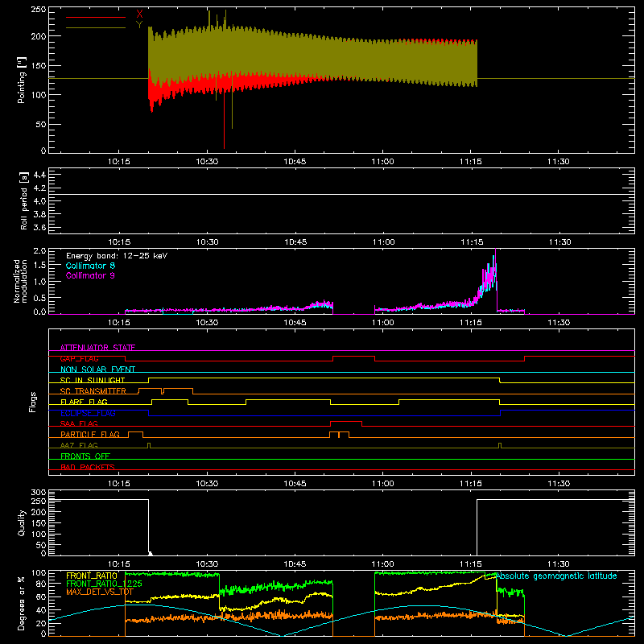The image size is (644, 644).
Task: Click the 10:15 tick under Pointing plot
Action: 118,162
